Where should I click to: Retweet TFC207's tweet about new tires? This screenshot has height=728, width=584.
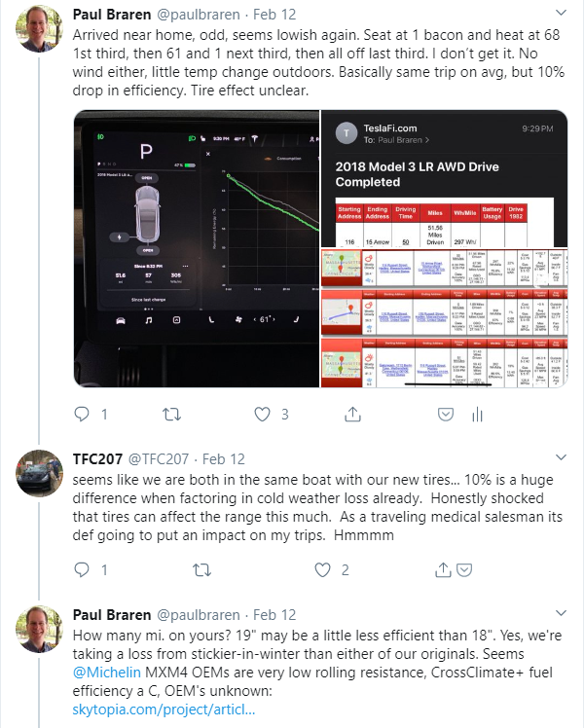tap(201, 569)
